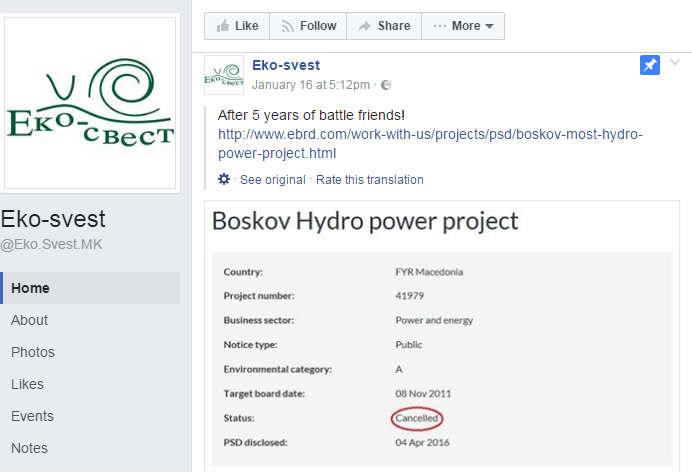
Task: Open the large Eko-svest profile picture
Action: 90,103
